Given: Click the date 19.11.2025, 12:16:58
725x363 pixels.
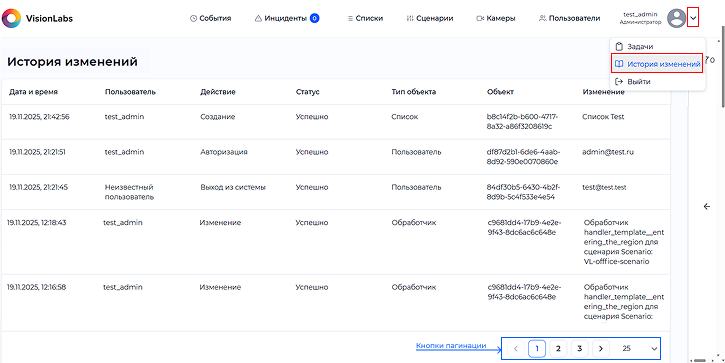Looking at the screenshot, I should [36, 287].
